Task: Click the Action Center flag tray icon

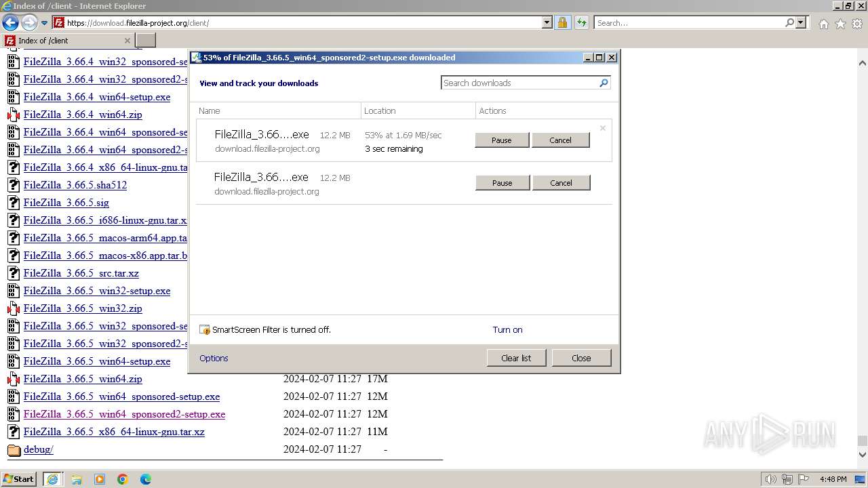Action: coord(803,479)
